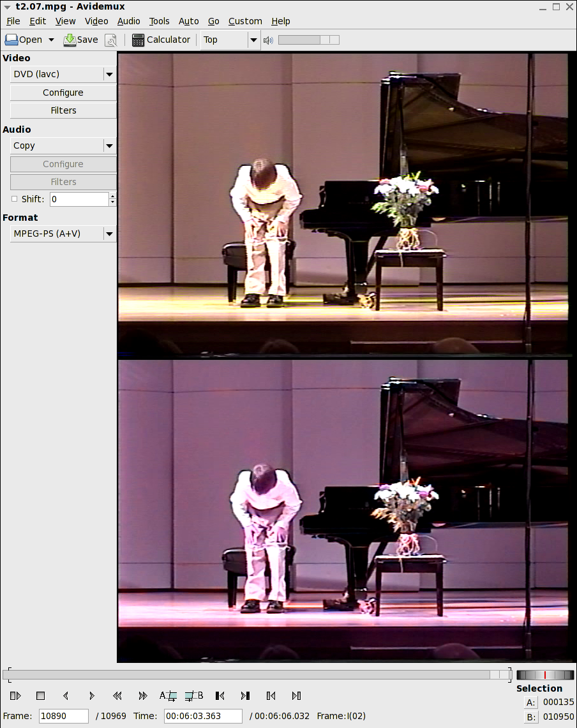Jump to next keyframe with double-right arrow

[142, 695]
